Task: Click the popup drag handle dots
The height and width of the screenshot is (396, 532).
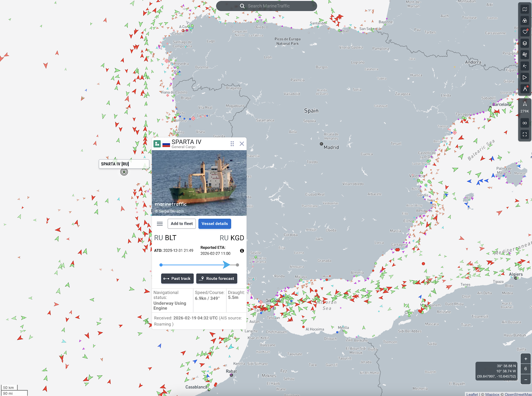Action: pos(232,144)
